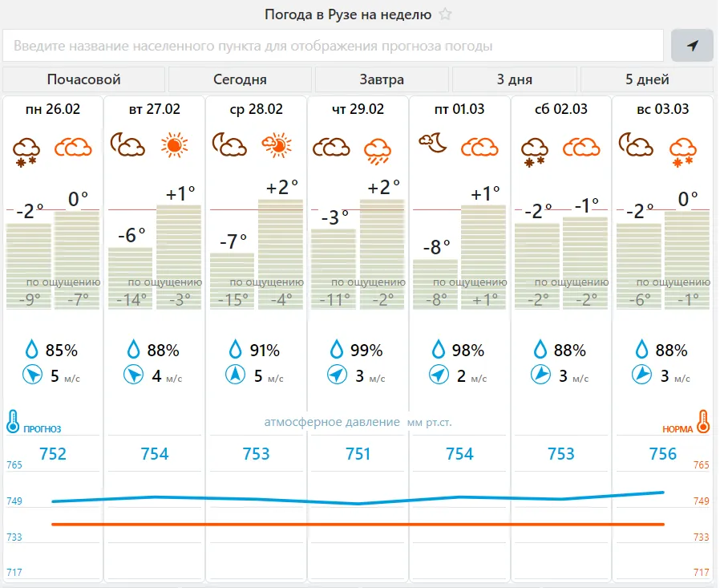Image resolution: width=720 pixels, height=588 pixels.
Task: Select the пн 26.02 day header
Action: pyautogui.click(x=54, y=109)
